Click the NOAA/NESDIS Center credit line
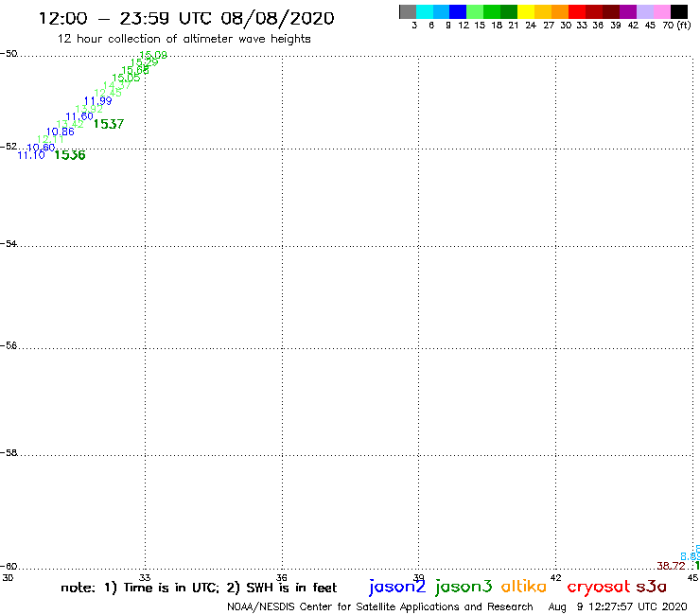This screenshot has width=700, height=615. click(380, 606)
